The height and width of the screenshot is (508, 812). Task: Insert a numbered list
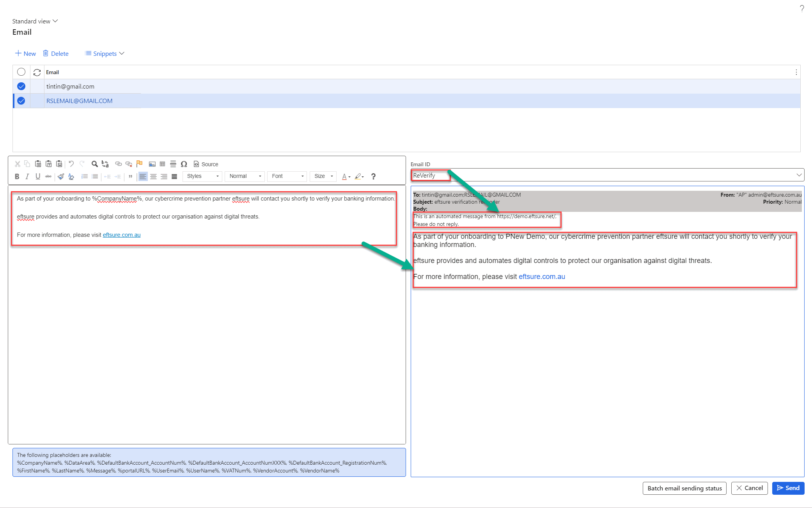pos(84,176)
